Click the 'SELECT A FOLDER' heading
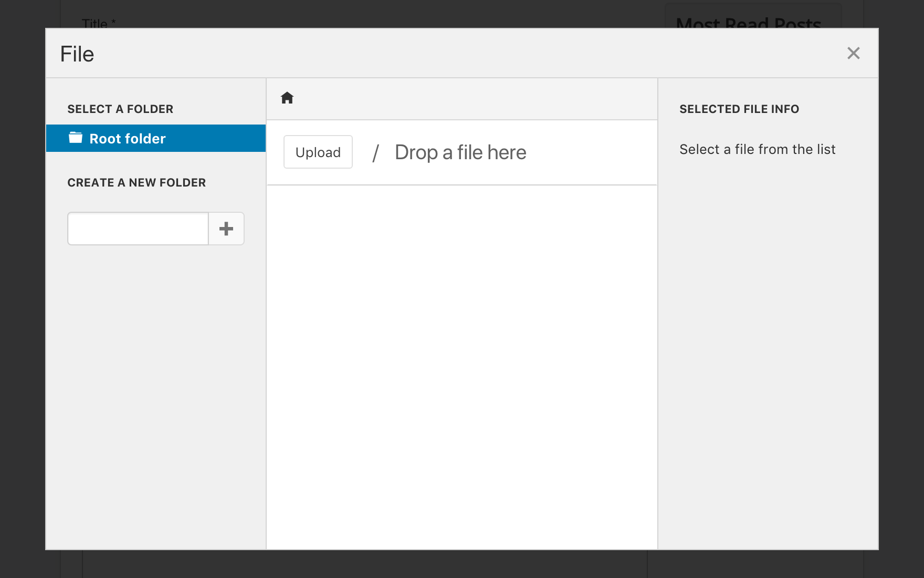924x578 pixels. click(x=120, y=109)
